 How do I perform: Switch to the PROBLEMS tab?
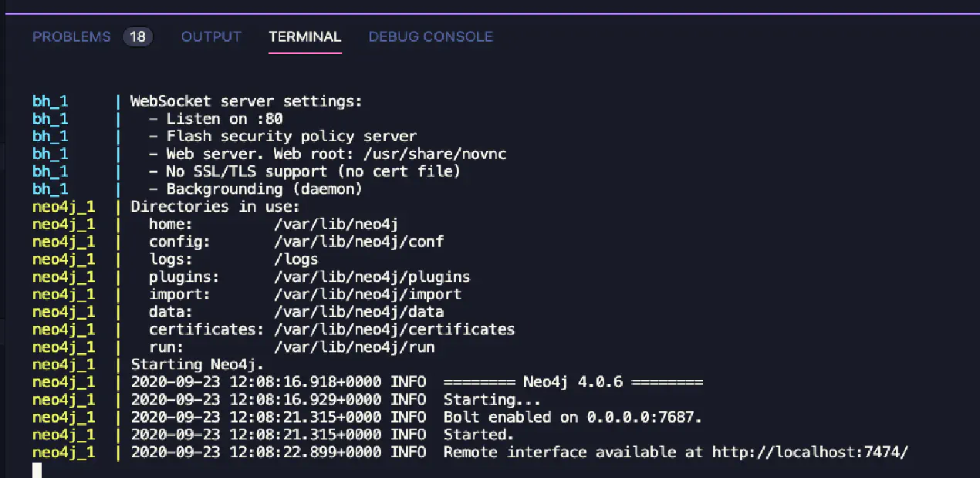coord(72,36)
